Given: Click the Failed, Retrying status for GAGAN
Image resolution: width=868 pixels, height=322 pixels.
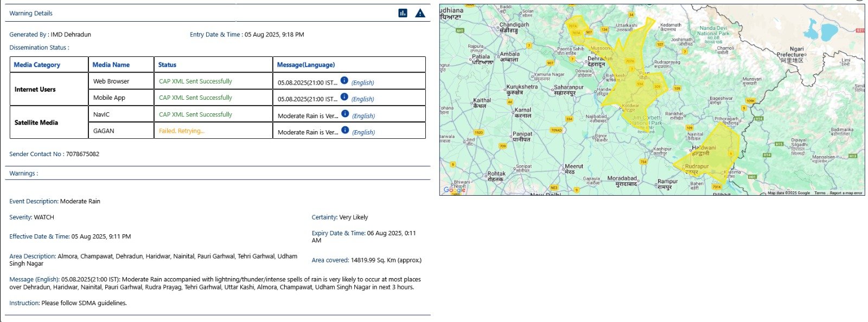Looking at the screenshot, I should point(181,131).
